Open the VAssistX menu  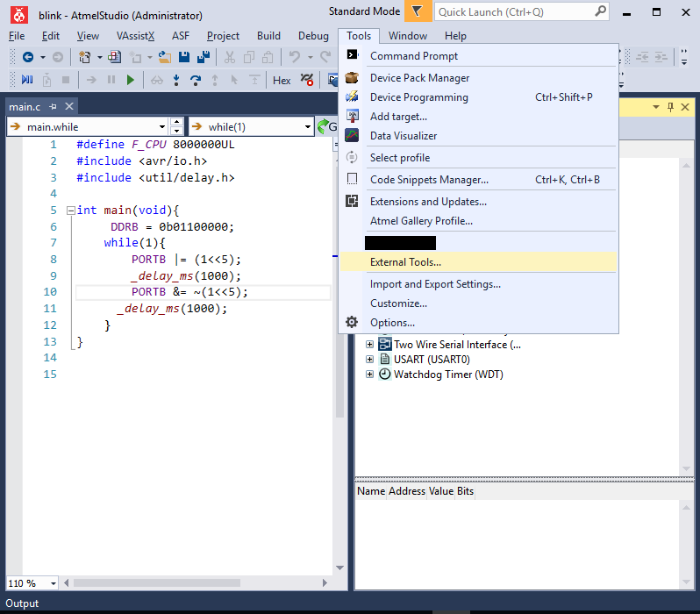135,36
